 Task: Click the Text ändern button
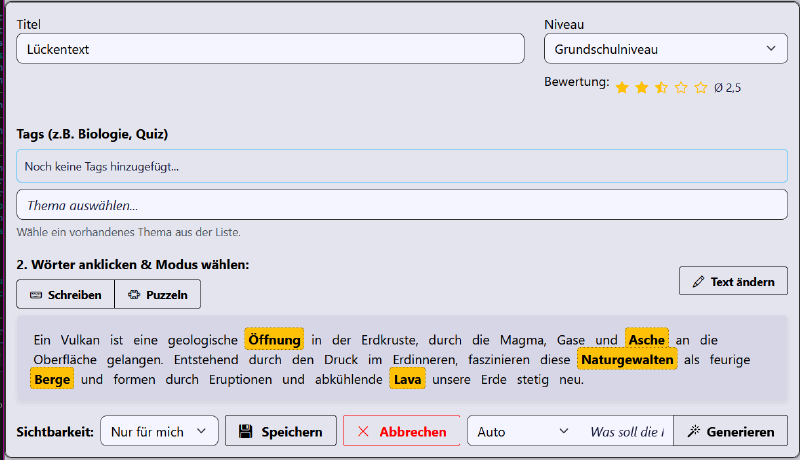(733, 281)
